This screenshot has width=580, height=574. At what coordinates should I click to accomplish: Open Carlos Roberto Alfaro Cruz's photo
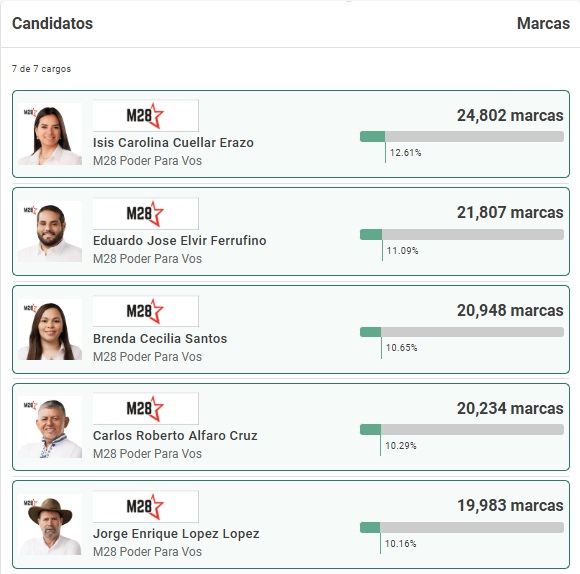point(50,427)
